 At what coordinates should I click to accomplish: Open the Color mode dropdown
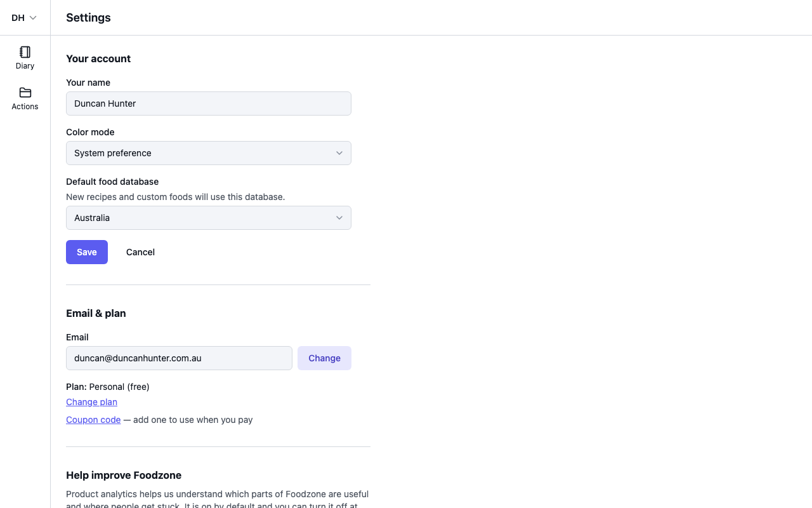209,153
